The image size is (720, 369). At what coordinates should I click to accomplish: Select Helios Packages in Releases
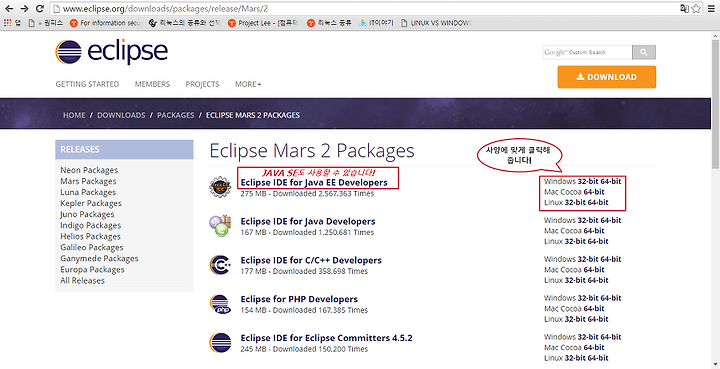[x=90, y=236]
